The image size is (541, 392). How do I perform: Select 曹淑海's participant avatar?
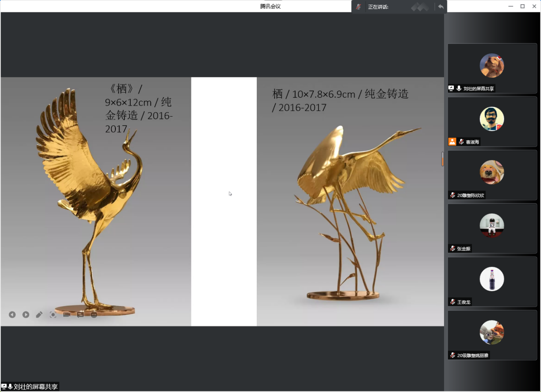pos(492,119)
